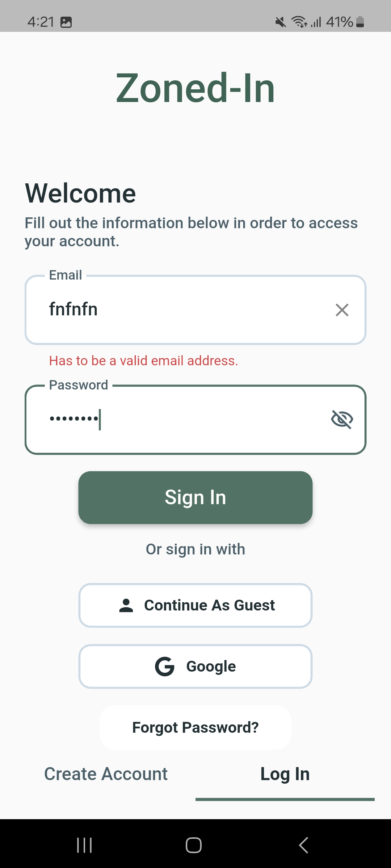Tap the muted sound status icon
This screenshot has width=391, height=868.
[x=280, y=22]
